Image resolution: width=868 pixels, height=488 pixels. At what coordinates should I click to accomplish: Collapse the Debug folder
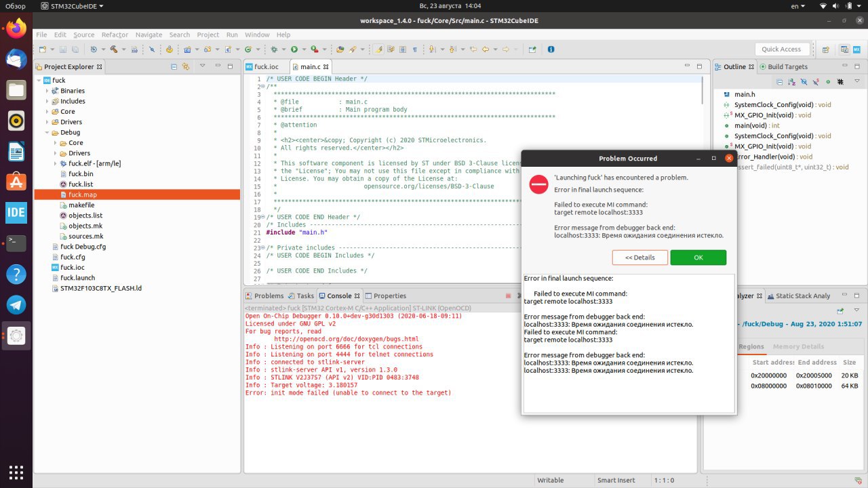47,133
